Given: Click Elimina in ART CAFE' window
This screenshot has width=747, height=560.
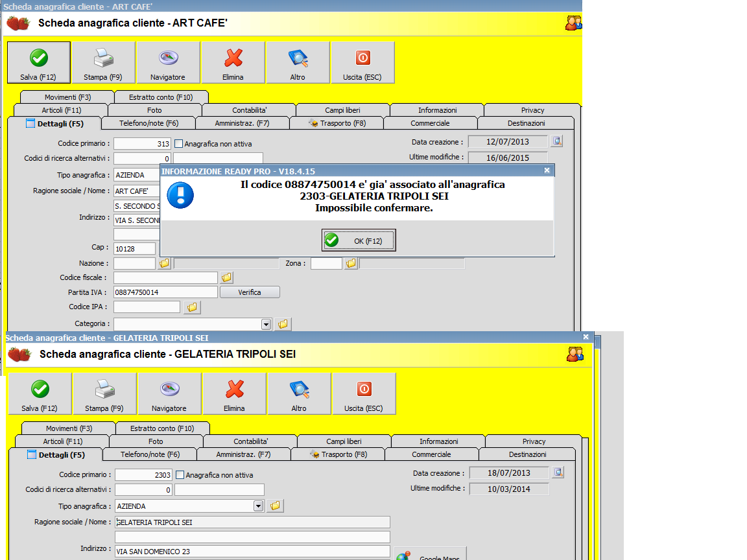Looking at the screenshot, I should tap(233, 62).
